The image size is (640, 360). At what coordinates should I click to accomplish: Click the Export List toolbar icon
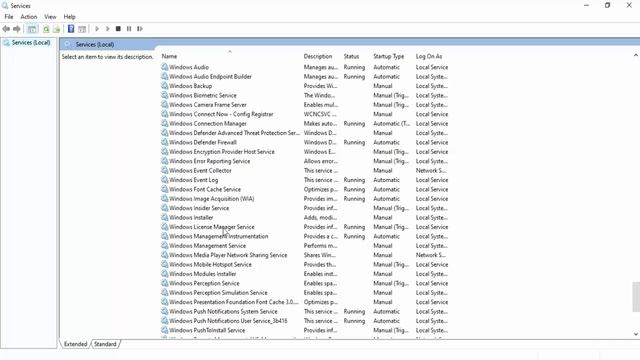(x=57, y=29)
